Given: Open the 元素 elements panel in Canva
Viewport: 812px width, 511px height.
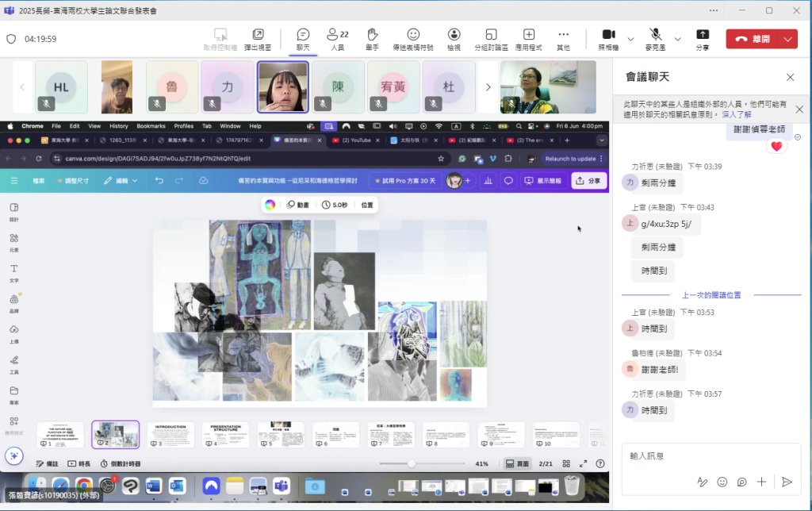Looking at the screenshot, I should 14,242.
